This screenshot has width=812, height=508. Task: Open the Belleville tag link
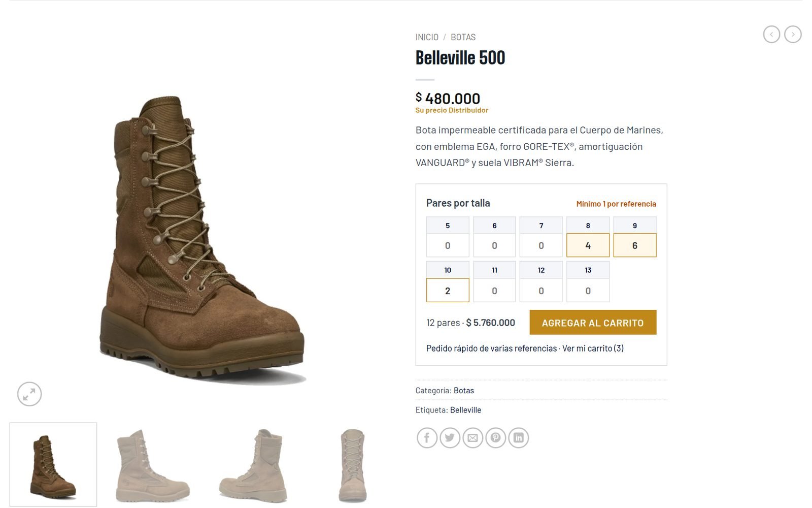465,410
